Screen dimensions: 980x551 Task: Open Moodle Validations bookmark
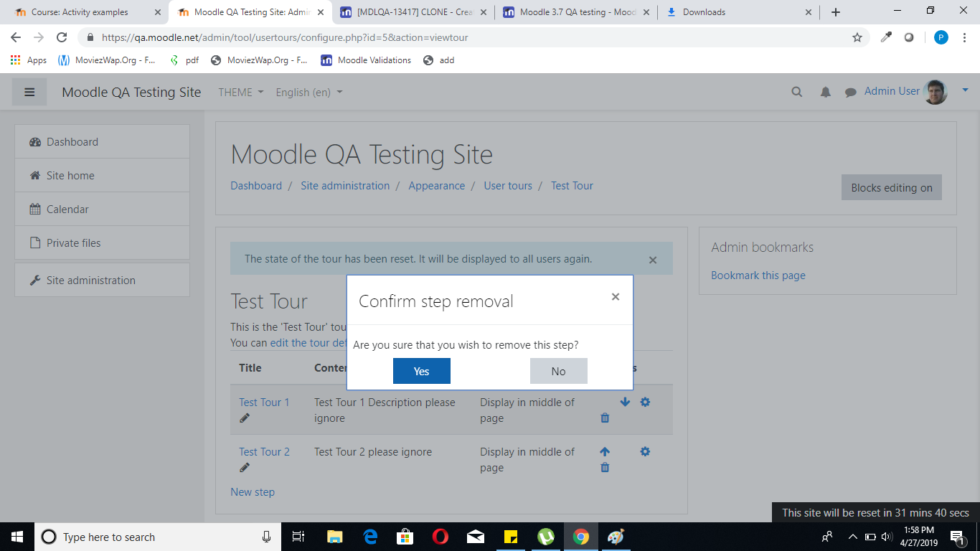point(366,60)
